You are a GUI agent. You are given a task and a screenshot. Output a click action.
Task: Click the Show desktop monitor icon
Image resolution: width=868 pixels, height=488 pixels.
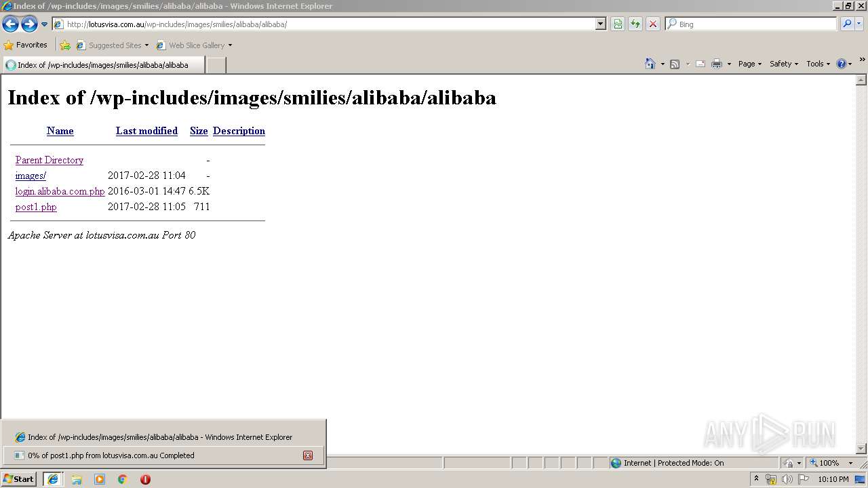point(861,479)
